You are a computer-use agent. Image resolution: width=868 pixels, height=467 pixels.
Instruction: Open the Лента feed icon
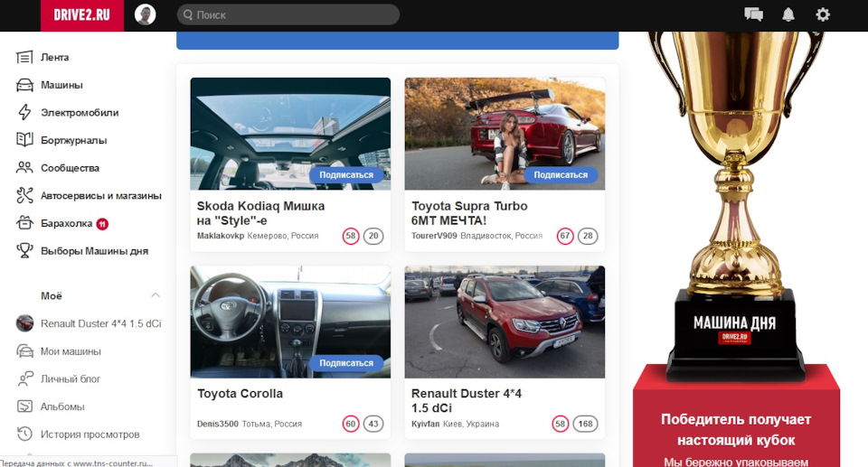(24, 57)
